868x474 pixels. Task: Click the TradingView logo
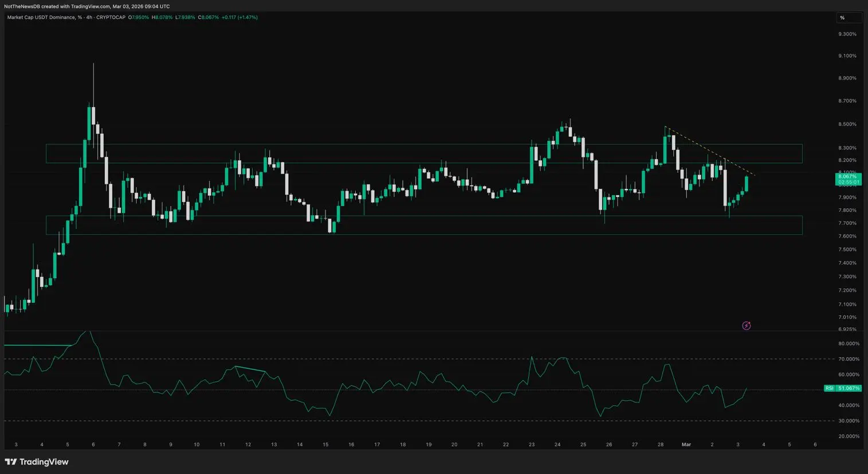pyautogui.click(x=37, y=462)
